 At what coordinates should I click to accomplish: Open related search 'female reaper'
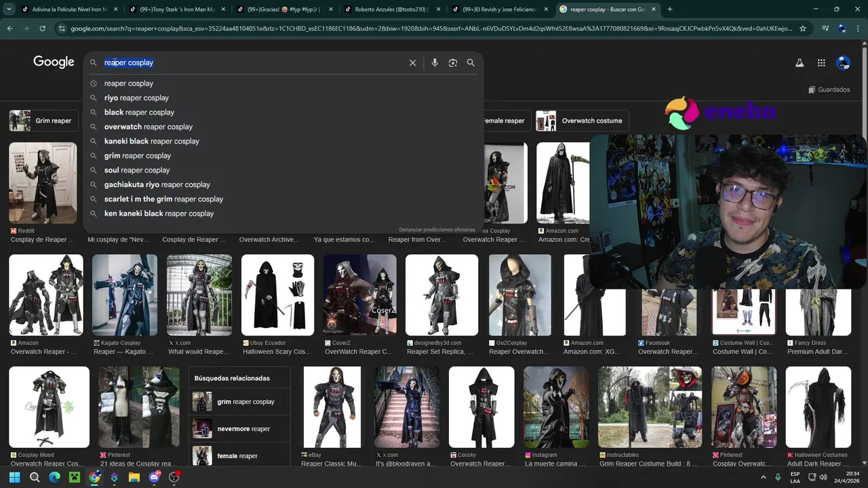pos(239,456)
